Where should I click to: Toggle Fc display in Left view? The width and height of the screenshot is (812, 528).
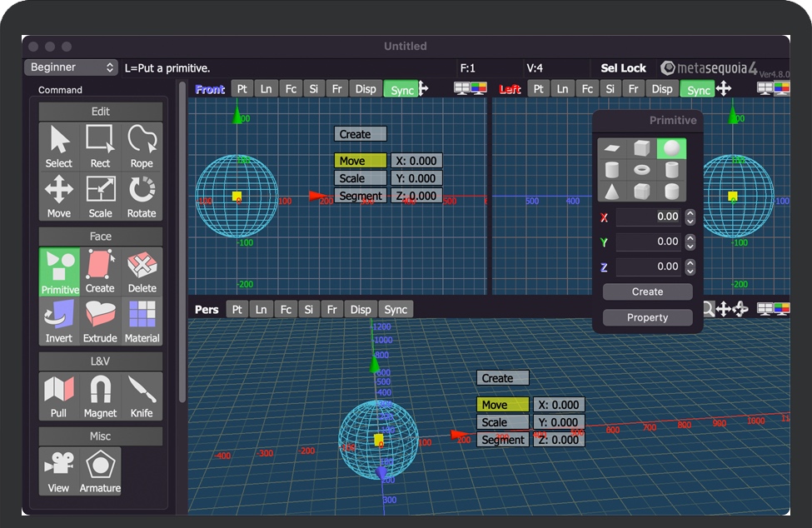point(587,89)
